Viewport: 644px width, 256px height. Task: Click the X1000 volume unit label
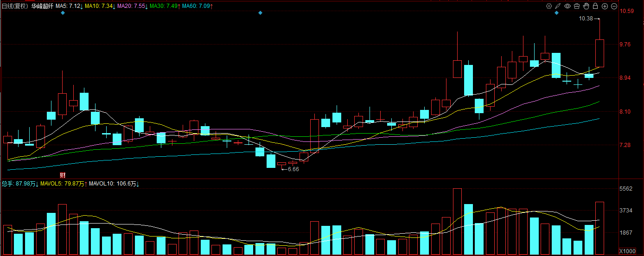click(628, 251)
